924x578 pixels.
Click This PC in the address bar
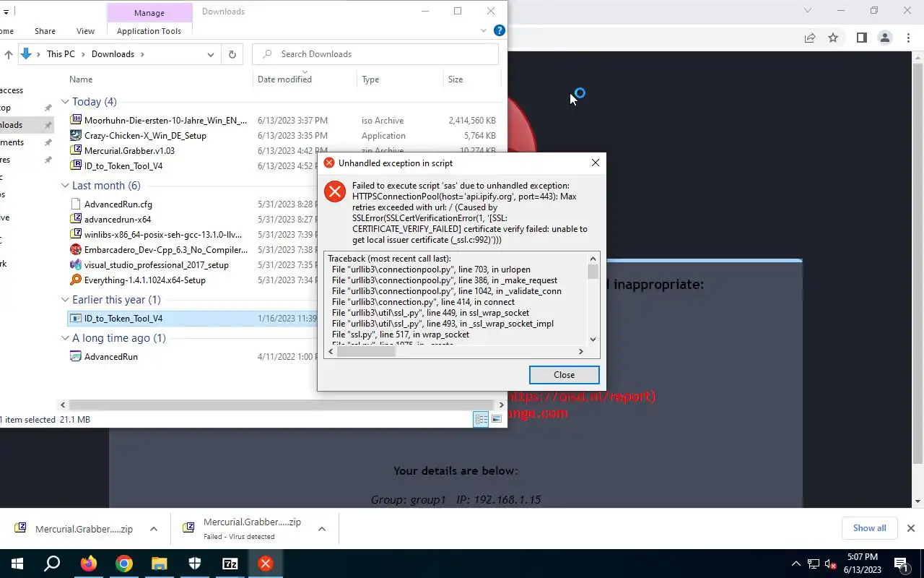(61, 54)
